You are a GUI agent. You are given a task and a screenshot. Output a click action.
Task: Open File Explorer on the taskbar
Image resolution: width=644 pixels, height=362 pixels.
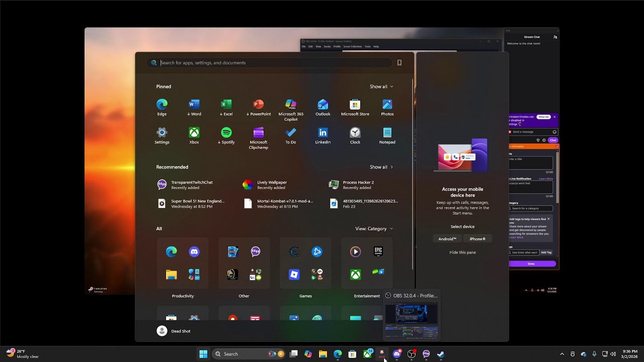323,354
